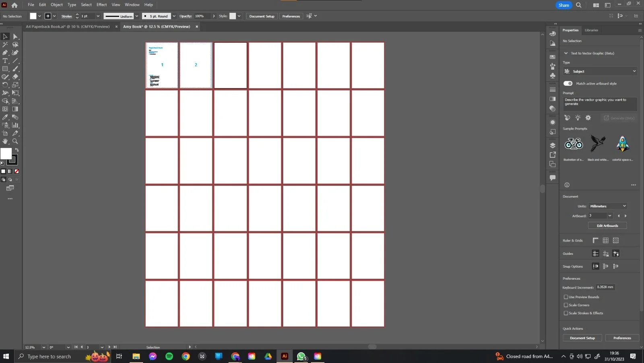This screenshot has width=644, height=363.
Task: Select the Mesh tool
Action: click(x=5, y=109)
